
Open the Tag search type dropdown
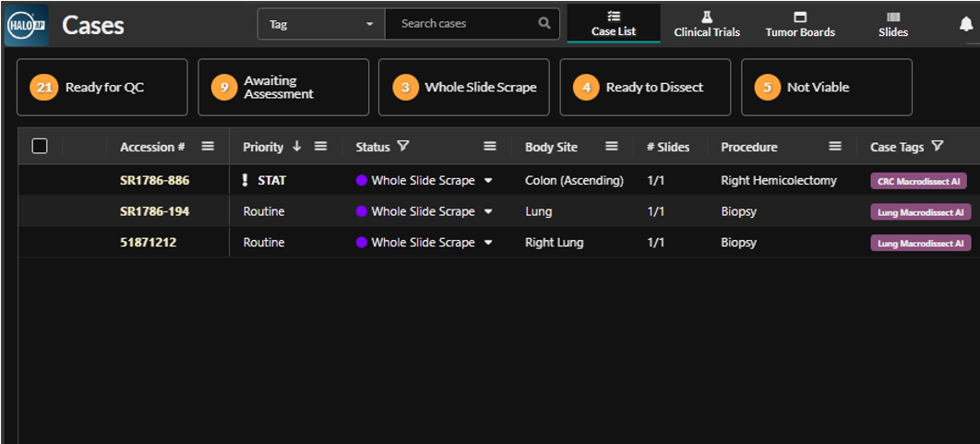click(321, 24)
